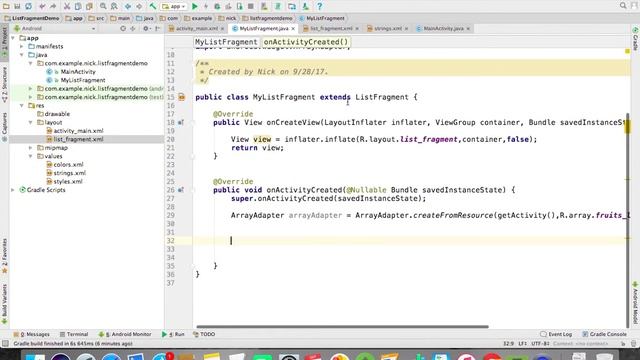Click the Cut scissors icon
640x360 pixels.
(x=67, y=6)
